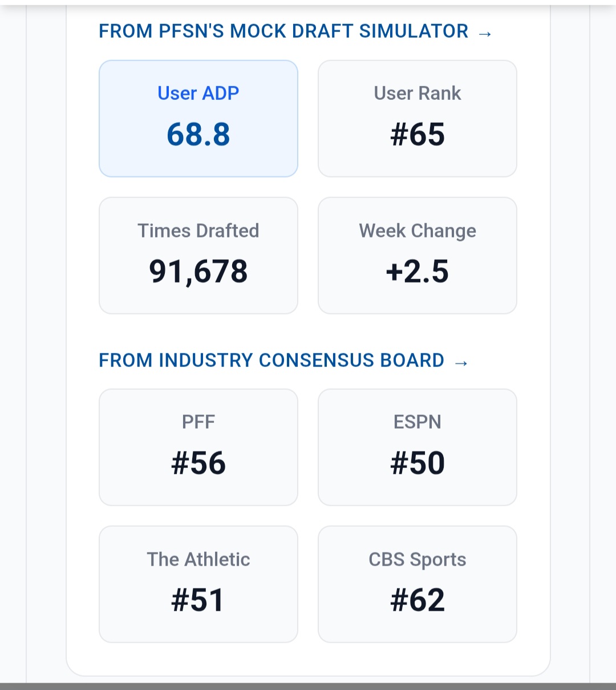
Task: Select The Athletic label
Action: pos(198,559)
